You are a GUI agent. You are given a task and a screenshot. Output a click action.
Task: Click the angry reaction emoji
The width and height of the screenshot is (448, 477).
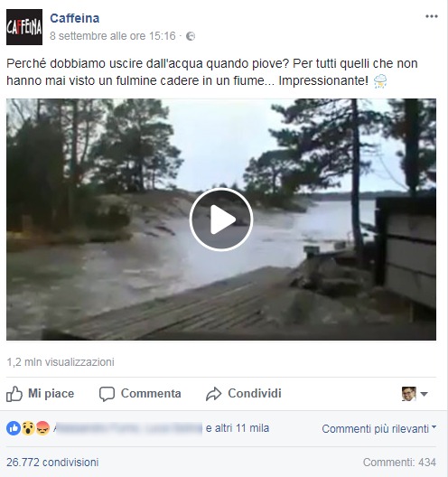(x=42, y=428)
